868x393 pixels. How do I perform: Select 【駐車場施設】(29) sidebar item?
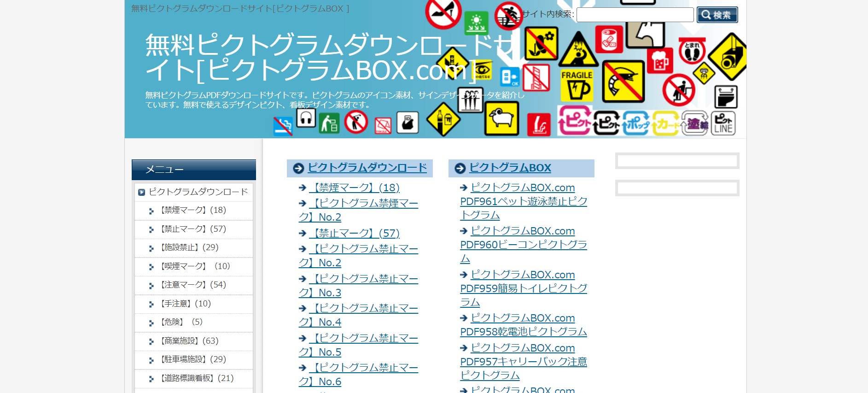click(194, 360)
